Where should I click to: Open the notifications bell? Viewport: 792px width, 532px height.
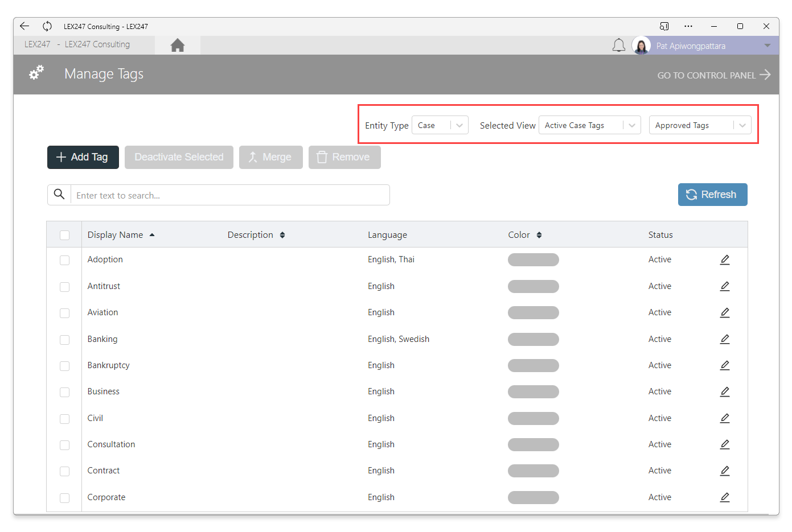pyautogui.click(x=618, y=46)
